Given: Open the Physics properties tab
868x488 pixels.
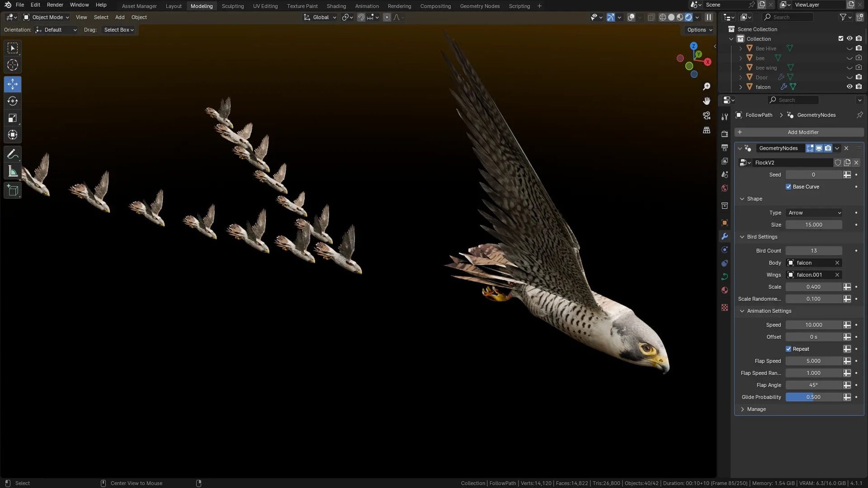Looking at the screenshot, I should click(725, 263).
